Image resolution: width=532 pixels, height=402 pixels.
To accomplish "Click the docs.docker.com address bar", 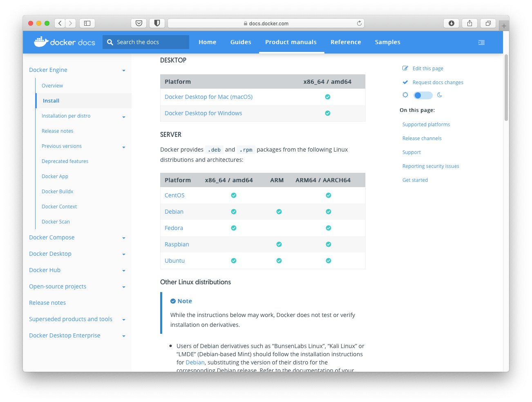I will 266,23.
